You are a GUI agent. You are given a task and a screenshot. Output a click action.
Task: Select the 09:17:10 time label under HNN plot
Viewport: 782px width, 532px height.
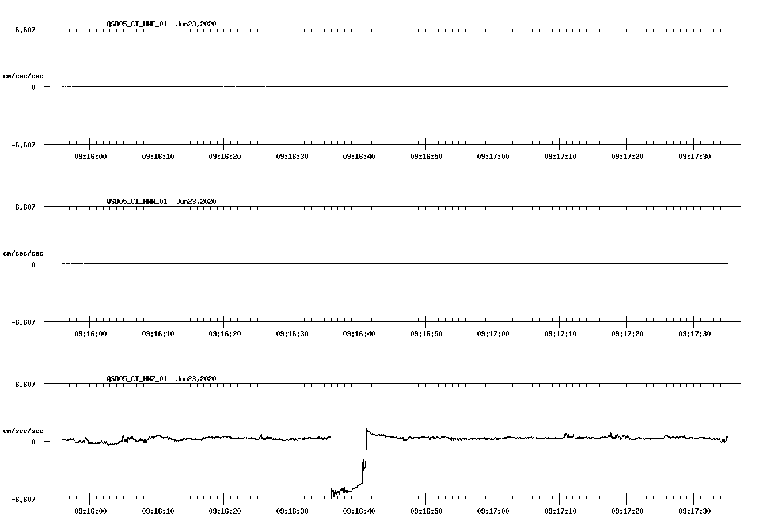coord(560,334)
